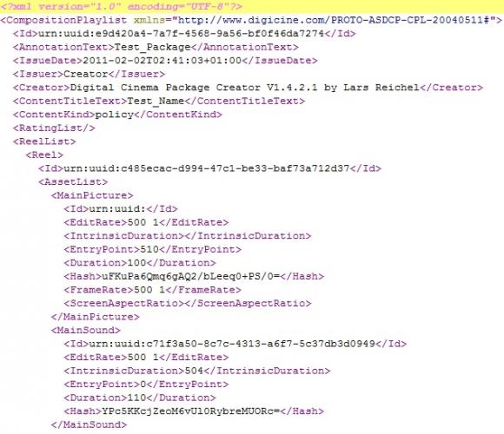Click the Reel Id uuid c485ecac value

coord(206,168)
